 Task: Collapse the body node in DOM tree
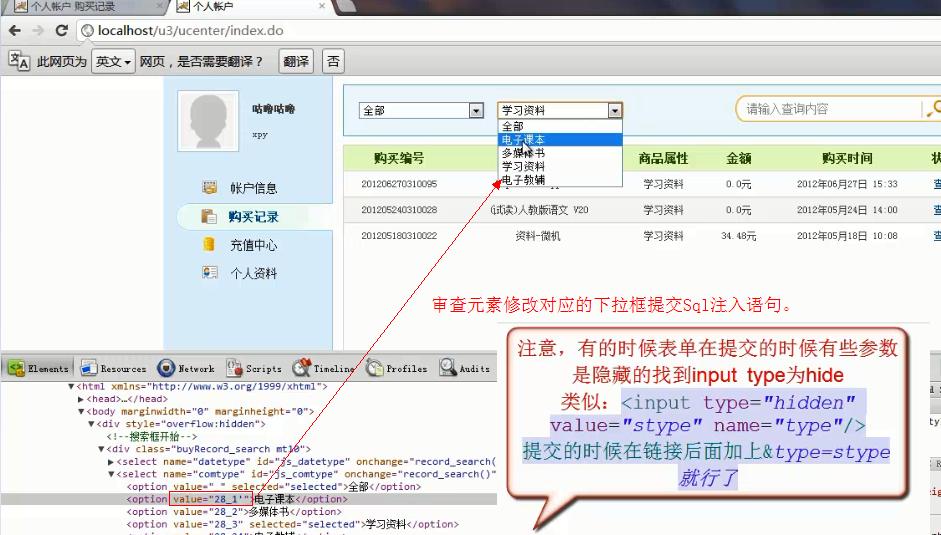[x=80, y=412]
